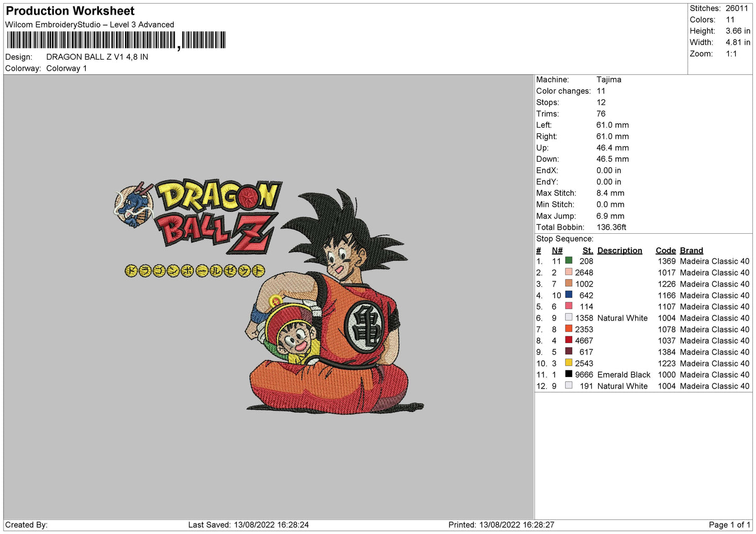Click the blue swatch for stop 4
This screenshot has width=756, height=534.
point(569,295)
